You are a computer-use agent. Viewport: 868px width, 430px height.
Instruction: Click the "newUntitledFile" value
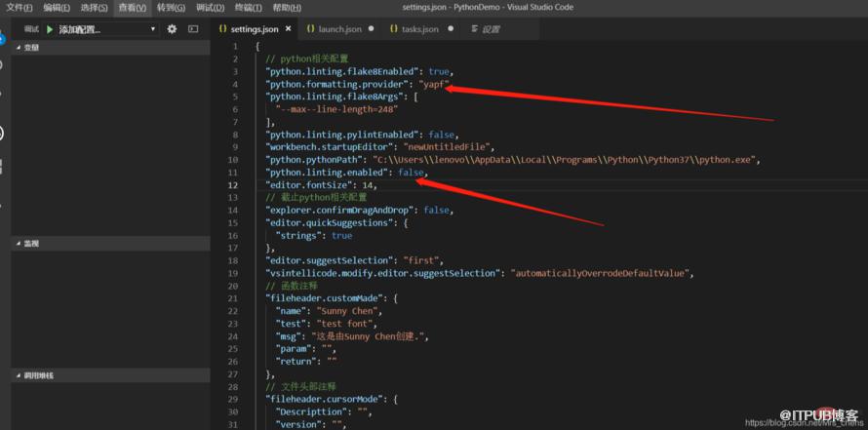pos(447,147)
